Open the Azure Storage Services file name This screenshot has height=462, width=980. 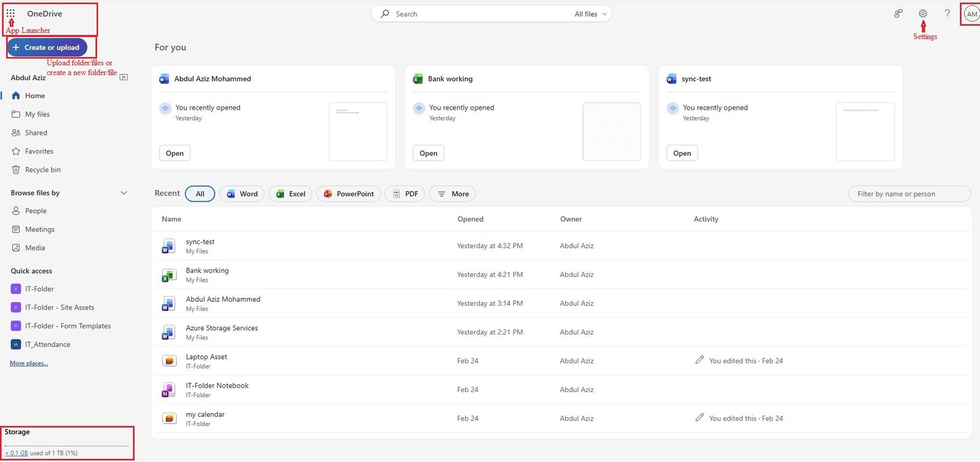pyautogui.click(x=222, y=328)
